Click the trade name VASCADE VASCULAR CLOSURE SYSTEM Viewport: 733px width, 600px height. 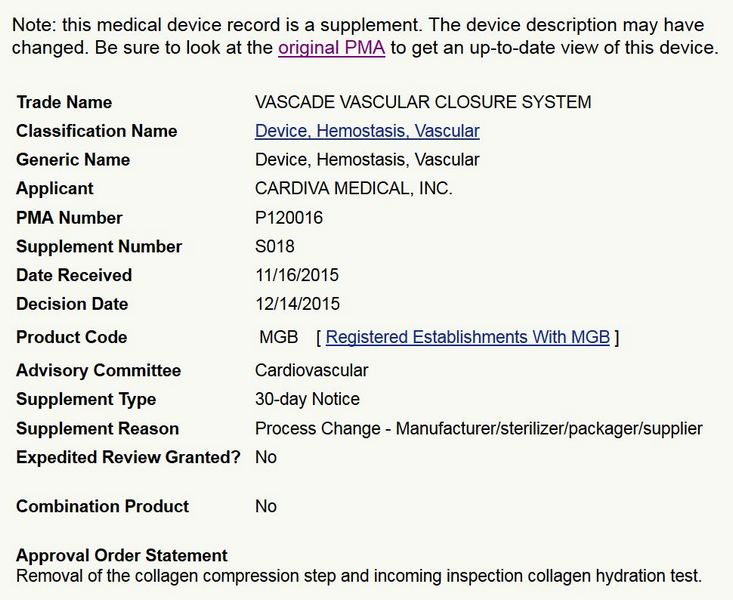pyautogui.click(x=423, y=102)
